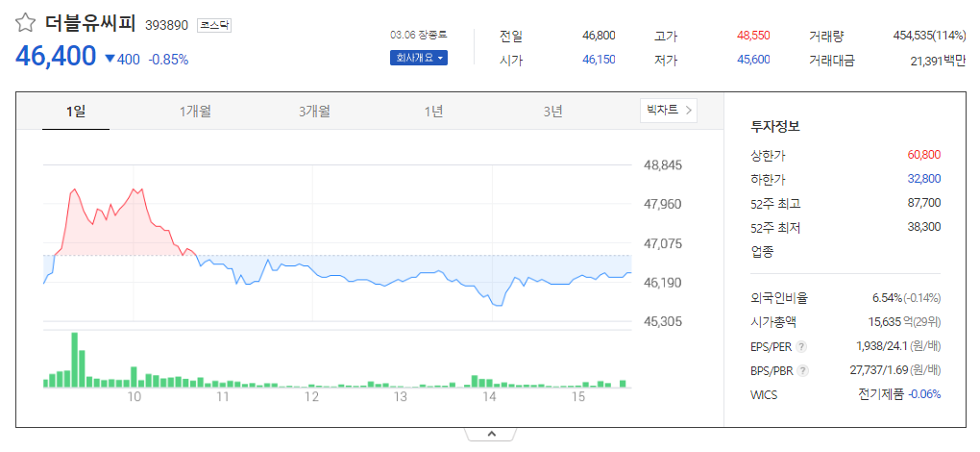Image resolution: width=980 pixels, height=452 pixels.
Task: Open the 빅차트 link
Action: pos(668,111)
